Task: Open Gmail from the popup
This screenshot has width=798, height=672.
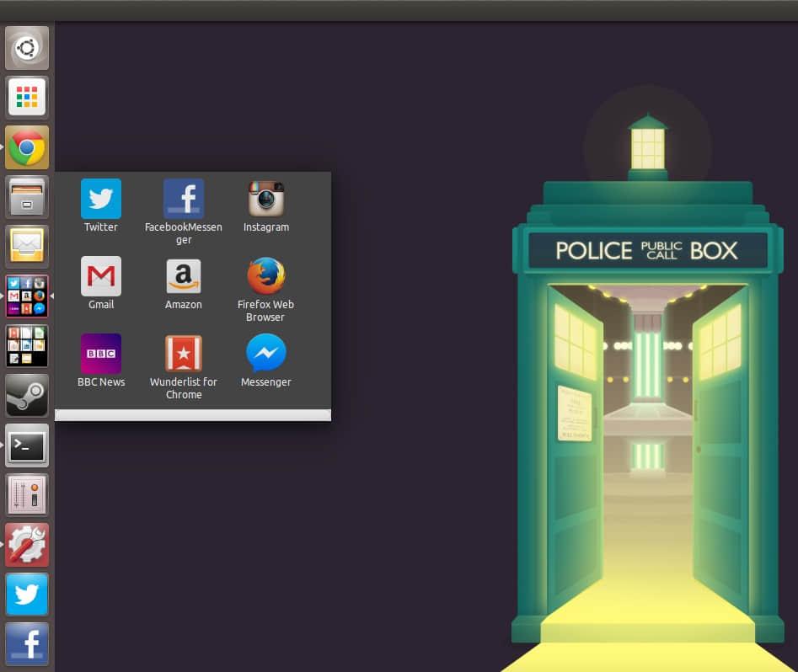Action: tap(101, 277)
